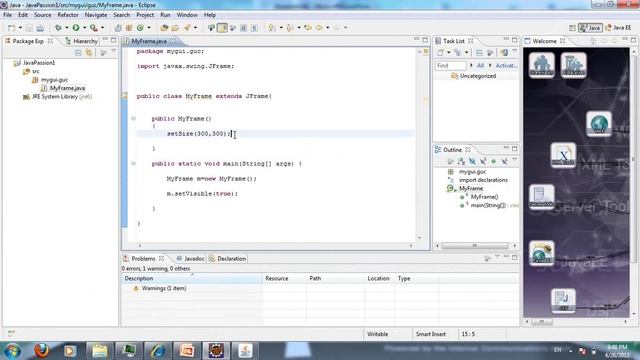Open the New Java Class dropdown arrow

tap(149, 28)
